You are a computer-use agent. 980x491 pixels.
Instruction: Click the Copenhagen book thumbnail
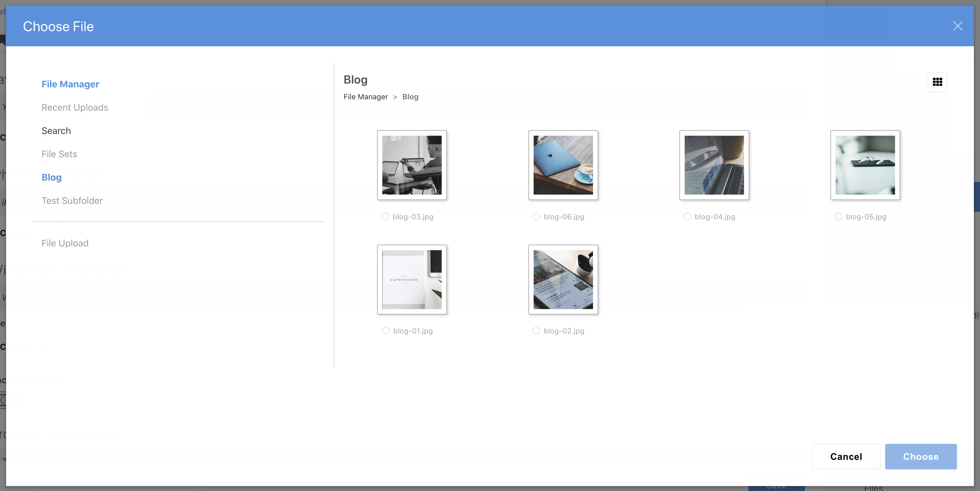[x=412, y=279]
